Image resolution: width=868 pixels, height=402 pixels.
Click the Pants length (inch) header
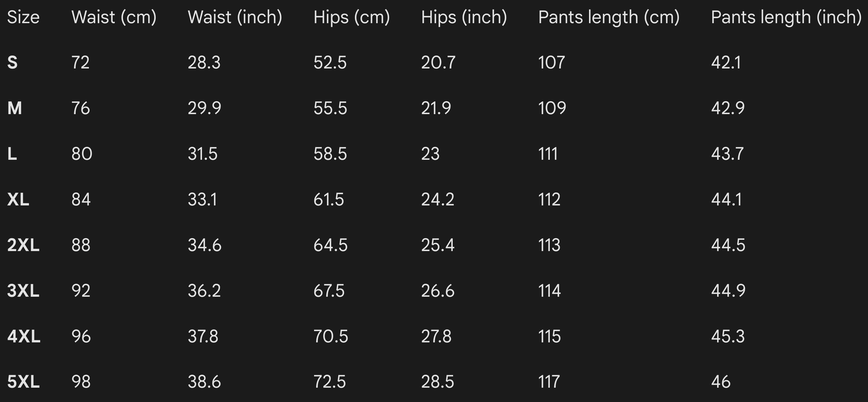[x=786, y=17]
